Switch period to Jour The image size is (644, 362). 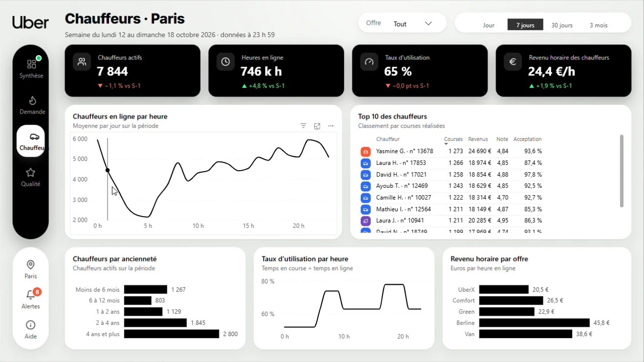tap(488, 25)
